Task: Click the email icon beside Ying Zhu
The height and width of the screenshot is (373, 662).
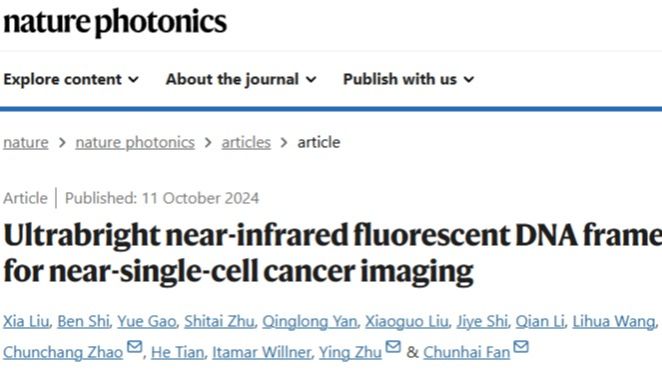Action: point(393,347)
